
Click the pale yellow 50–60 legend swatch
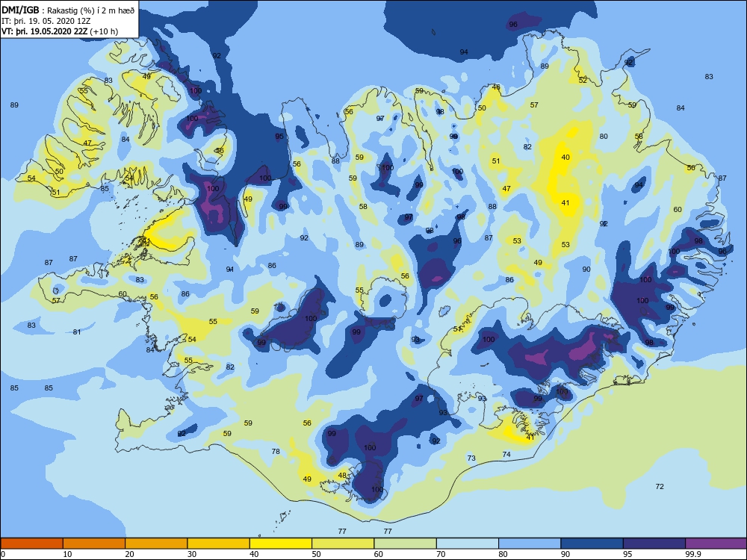(x=343, y=544)
